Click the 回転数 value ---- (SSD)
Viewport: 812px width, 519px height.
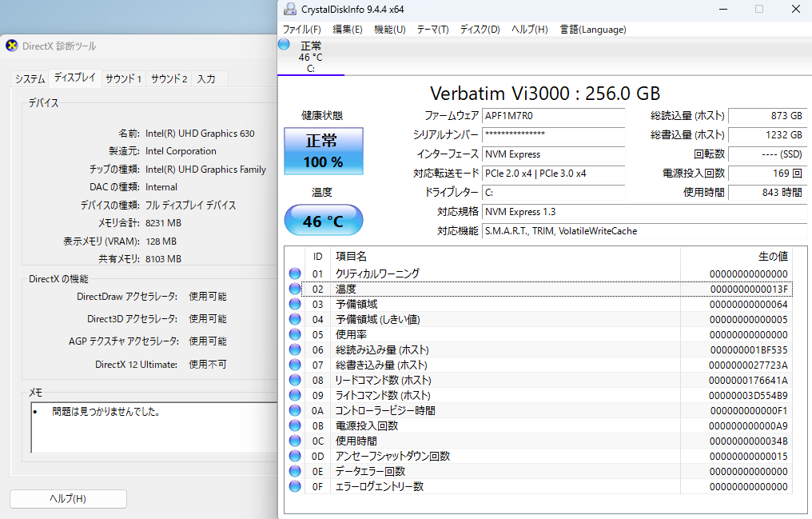coord(767,154)
